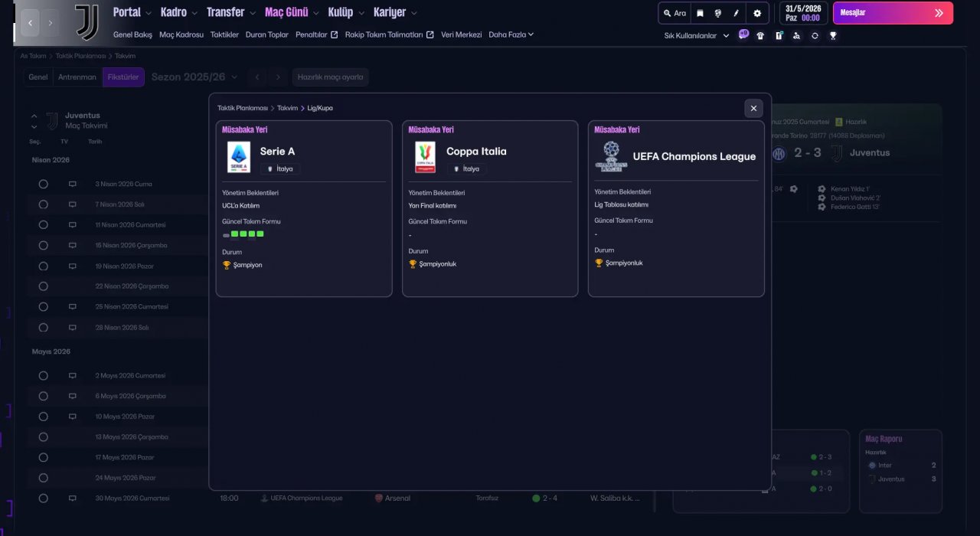Screen dimensions: 980x536
Task: Open the Maç Kadrosu submenu item
Action: (x=181, y=34)
